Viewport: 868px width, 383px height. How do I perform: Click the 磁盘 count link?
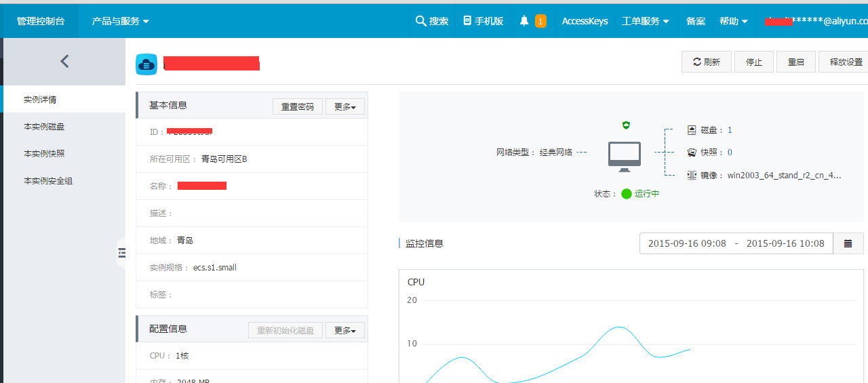pos(730,130)
